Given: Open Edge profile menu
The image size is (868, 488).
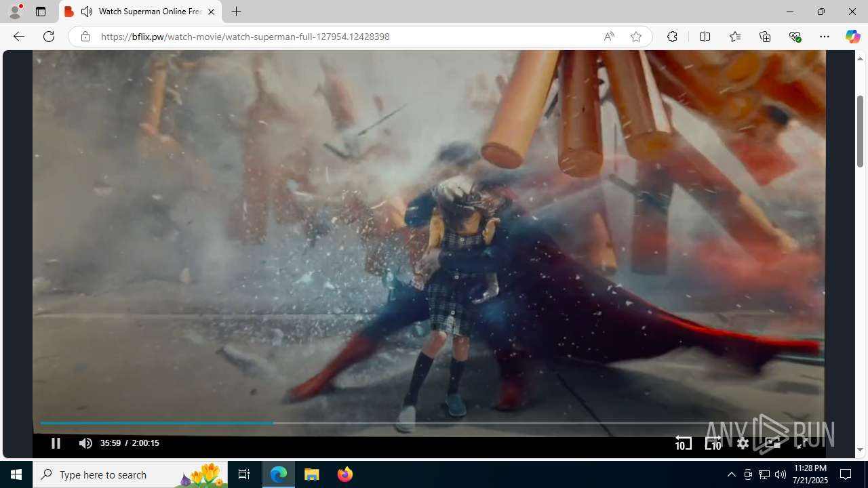Looking at the screenshot, I should point(15,12).
